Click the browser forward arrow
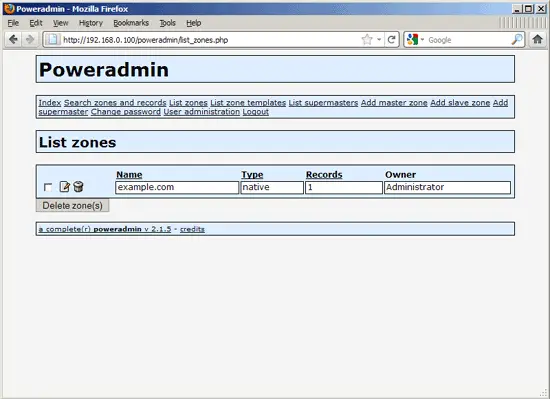Image resolution: width=550 pixels, height=399 pixels. point(30,40)
